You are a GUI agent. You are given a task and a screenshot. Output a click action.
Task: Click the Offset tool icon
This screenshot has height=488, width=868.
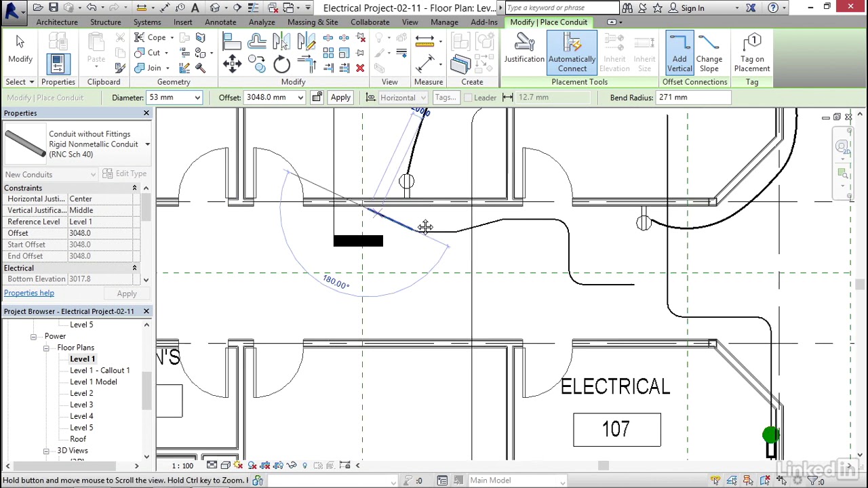(257, 42)
